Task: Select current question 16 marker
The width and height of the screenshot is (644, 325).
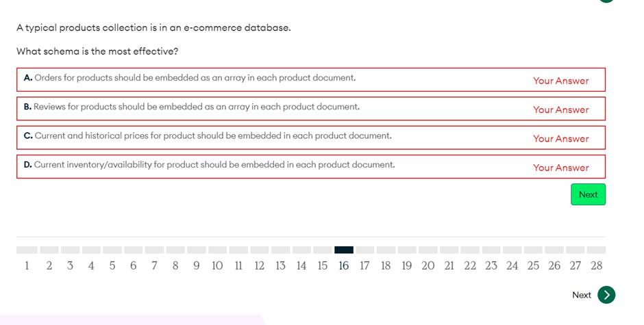Action: click(x=344, y=265)
